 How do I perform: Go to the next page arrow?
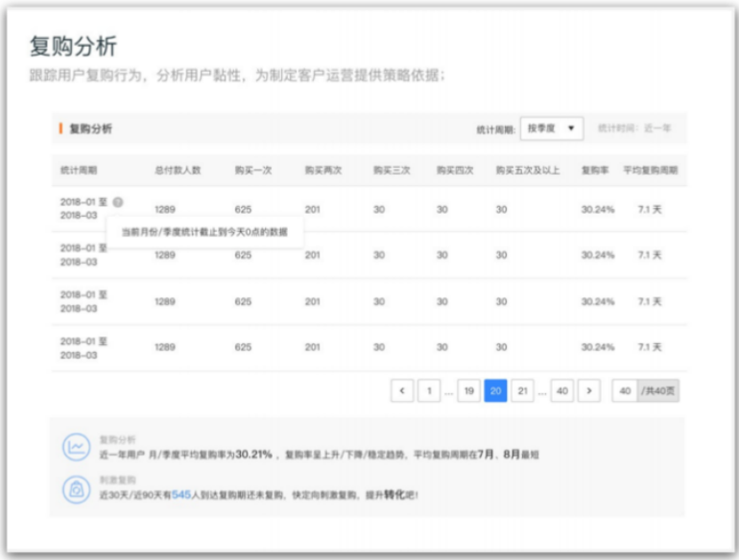tap(589, 390)
